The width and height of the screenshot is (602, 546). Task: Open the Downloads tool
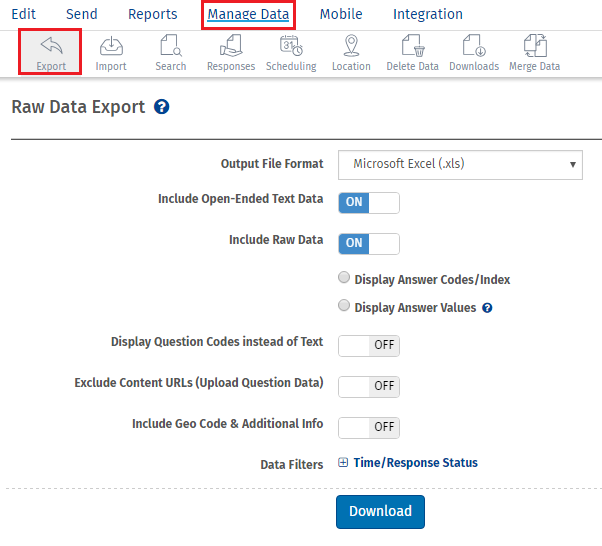[474, 53]
